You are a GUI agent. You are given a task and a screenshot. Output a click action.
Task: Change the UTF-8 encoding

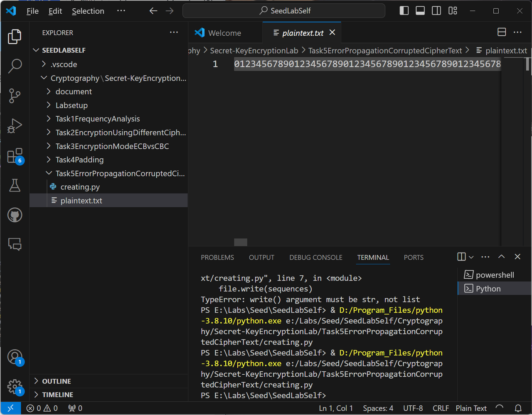click(413, 408)
